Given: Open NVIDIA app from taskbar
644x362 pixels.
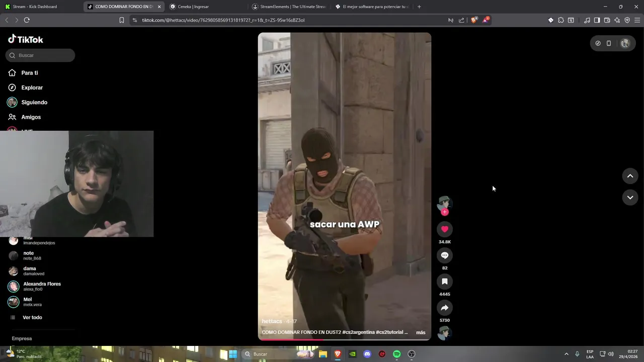Looking at the screenshot, I should 353,354.
